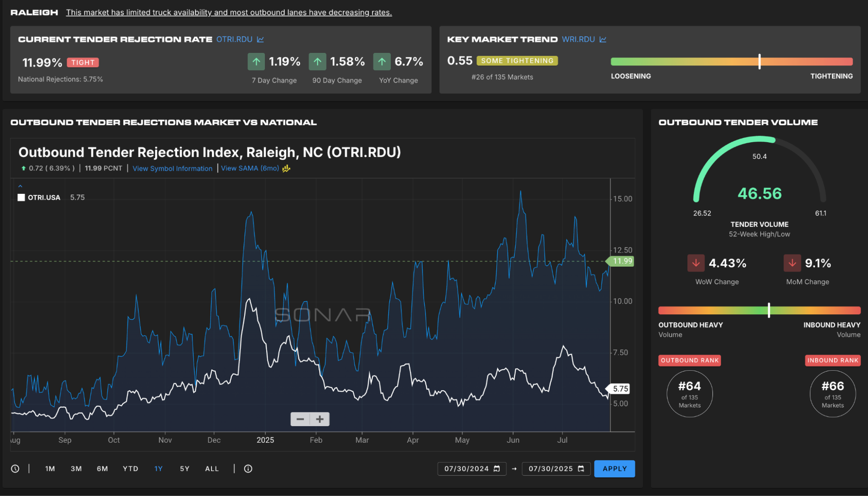Click the SOME TIGHTENING badge
The image size is (868, 496).
click(517, 61)
